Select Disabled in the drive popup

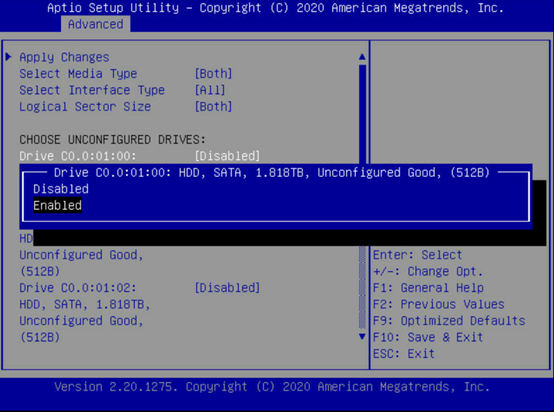click(x=61, y=189)
